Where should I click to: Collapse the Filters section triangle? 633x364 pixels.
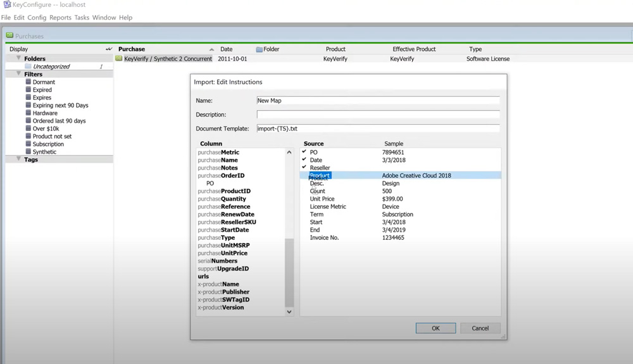tap(18, 74)
